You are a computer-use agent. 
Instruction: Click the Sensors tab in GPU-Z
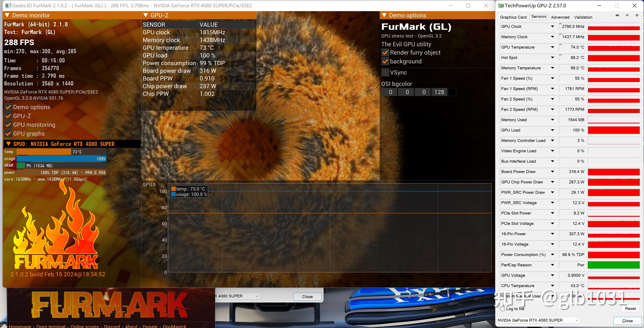(538, 17)
